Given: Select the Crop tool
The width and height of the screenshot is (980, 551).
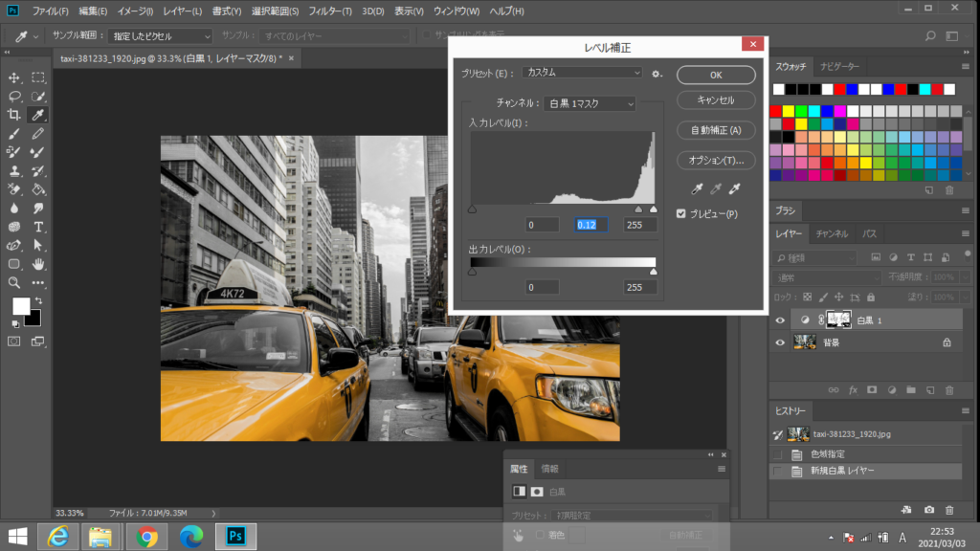Looking at the screenshot, I should (13, 115).
